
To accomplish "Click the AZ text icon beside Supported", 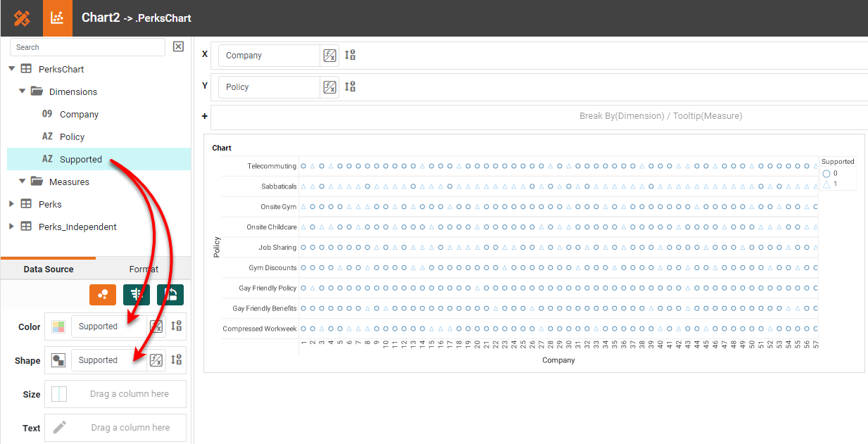I will [x=47, y=159].
